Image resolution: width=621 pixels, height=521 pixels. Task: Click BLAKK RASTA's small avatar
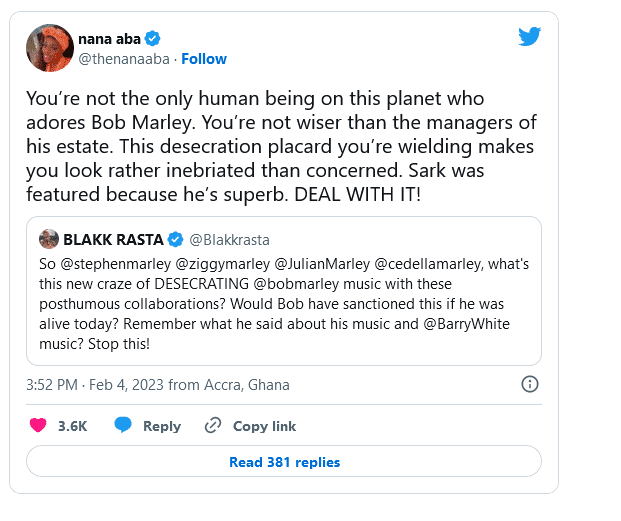tap(49, 240)
